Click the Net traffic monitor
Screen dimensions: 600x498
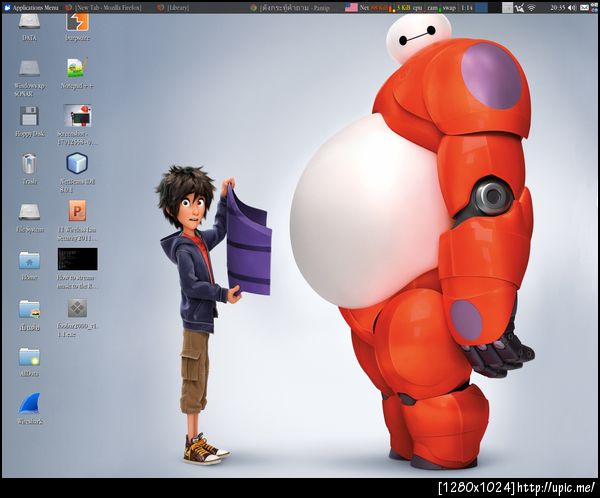coord(378,8)
